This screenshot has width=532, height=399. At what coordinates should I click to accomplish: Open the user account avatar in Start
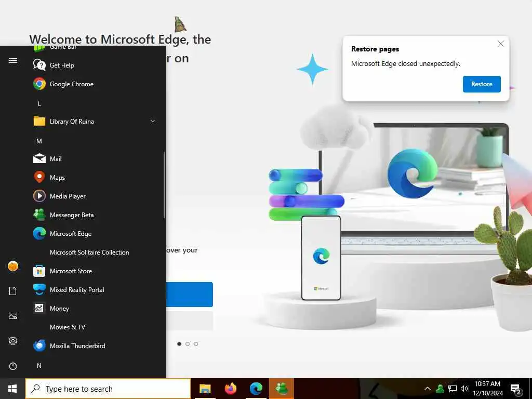13,266
